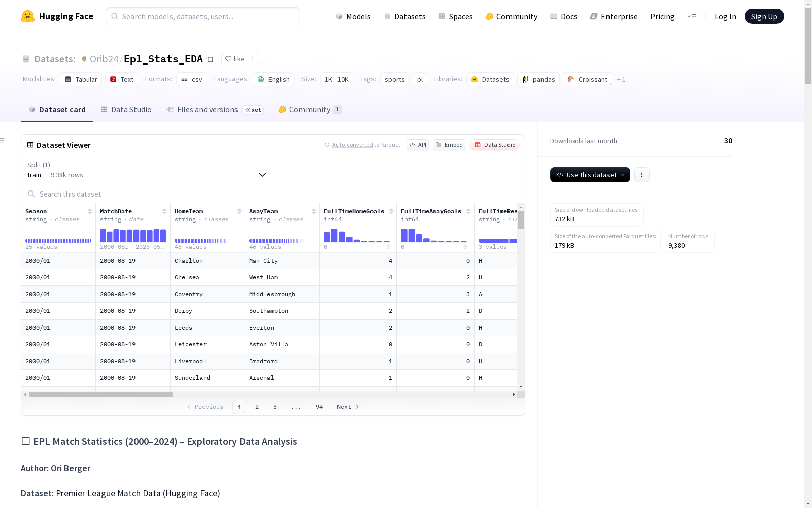Open Datasets in the top navigation
Viewport: 812px width, 508px height.
click(x=404, y=16)
